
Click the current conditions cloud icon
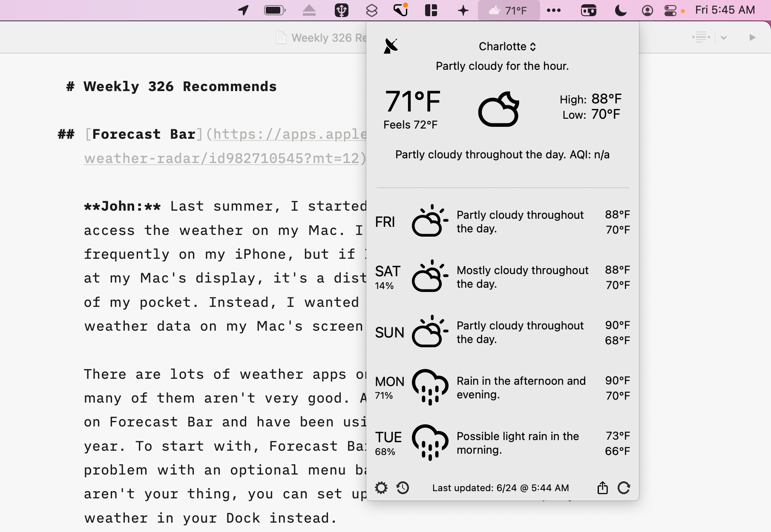click(499, 109)
